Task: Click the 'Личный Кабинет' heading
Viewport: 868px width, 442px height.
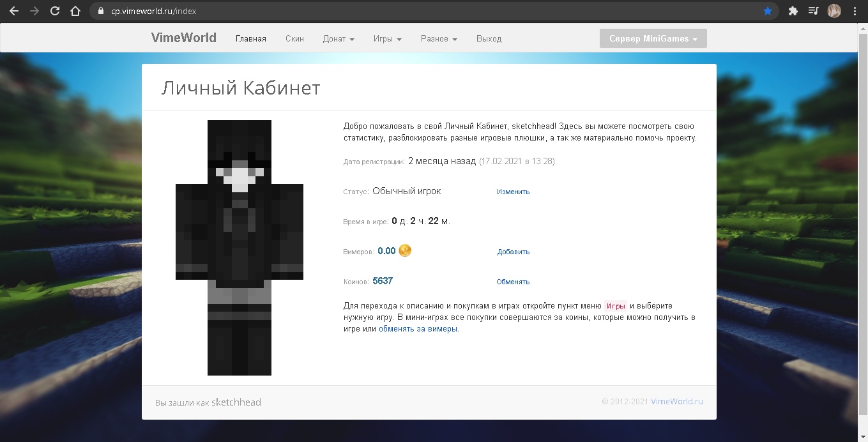Action: pyautogui.click(x=241, y=88)
